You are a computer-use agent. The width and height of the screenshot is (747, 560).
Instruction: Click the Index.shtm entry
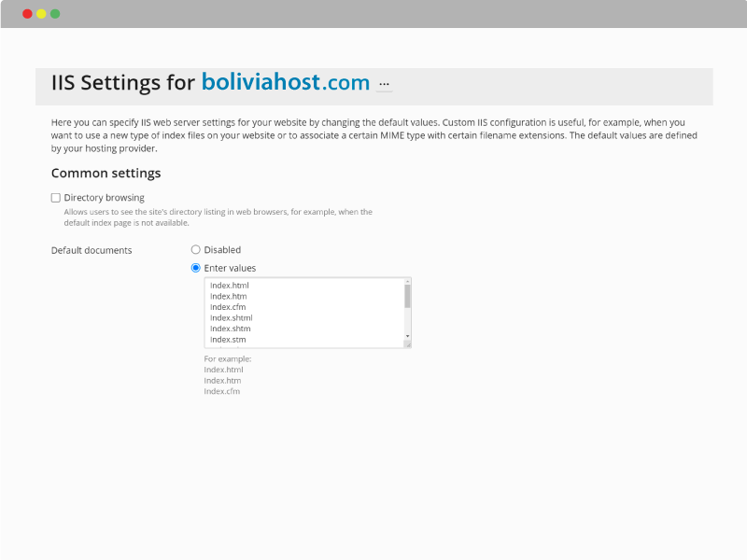(231, 329)
